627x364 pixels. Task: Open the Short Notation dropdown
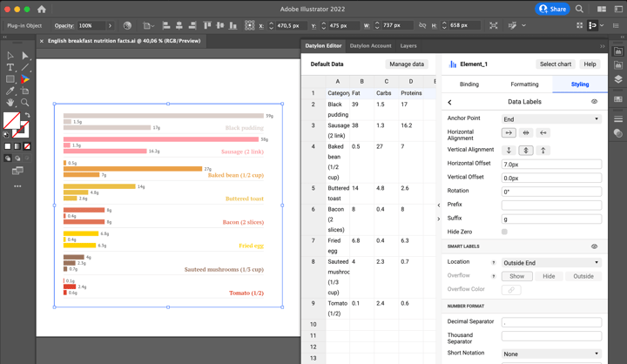coord(551,354)
